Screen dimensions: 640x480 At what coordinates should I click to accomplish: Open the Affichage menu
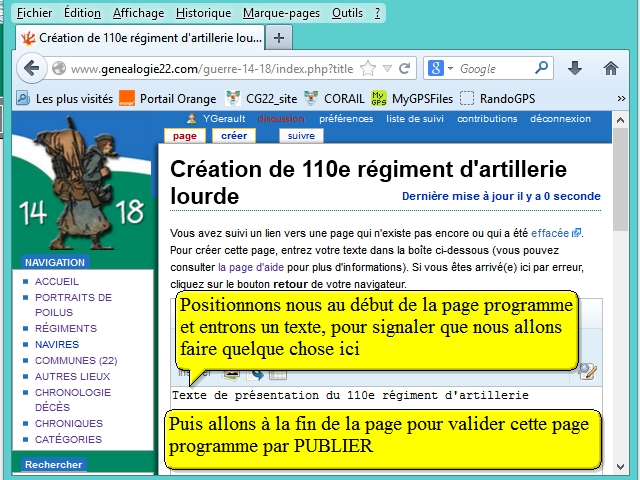click(138, 13)
